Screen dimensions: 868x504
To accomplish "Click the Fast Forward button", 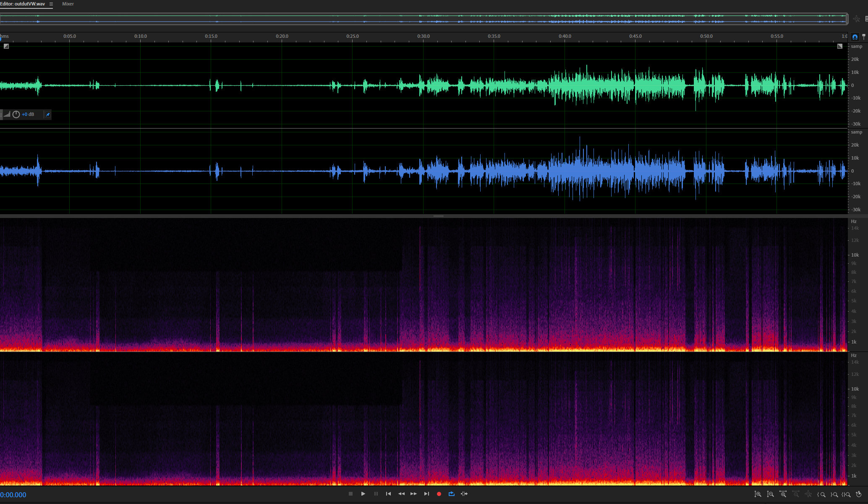I will tap(413, 494).
